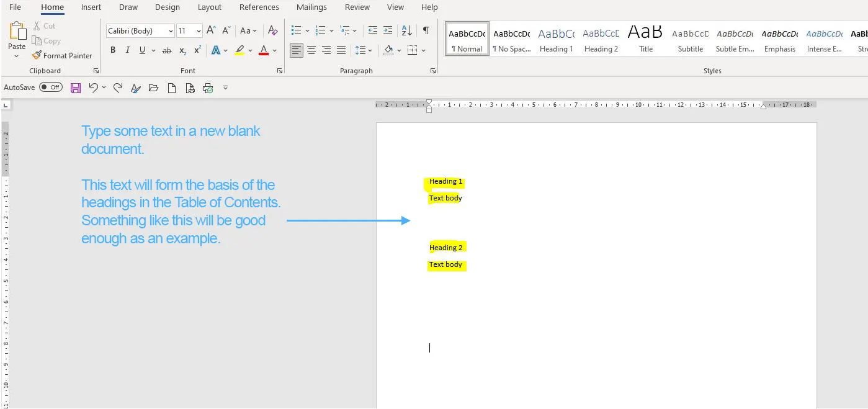Open the font name Calibri (Body) dropdown
The height and width of the screenshot is (409, 868).
pos(171,31)
